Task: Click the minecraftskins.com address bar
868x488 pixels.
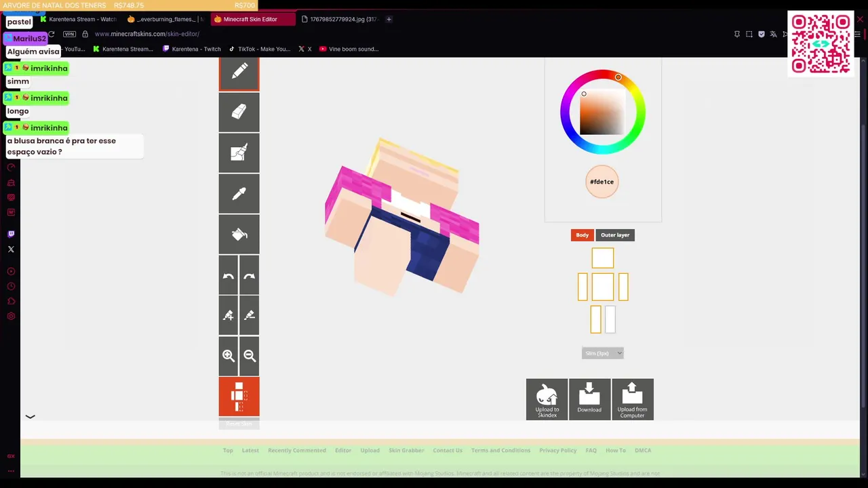Action: pyautogui.click(x=146, y=34)
